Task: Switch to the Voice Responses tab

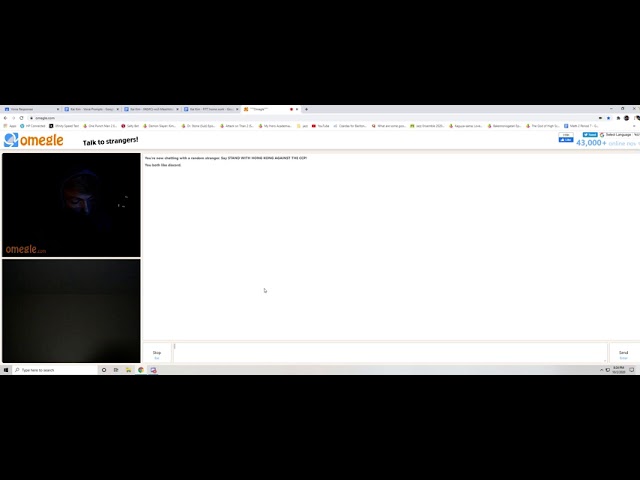Action: tap(31, 109)
